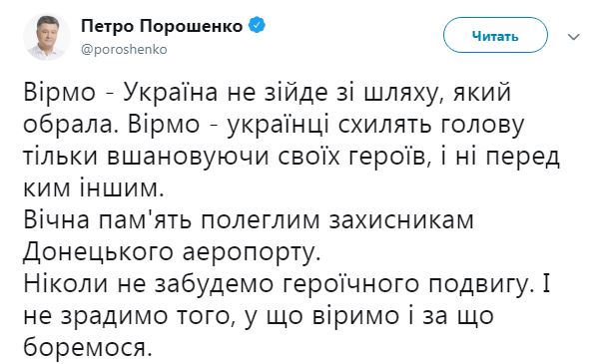This screenshot has width=599, height=364.
Task: Follow the account with the Читать button
Action: click(x=495, y=36)
